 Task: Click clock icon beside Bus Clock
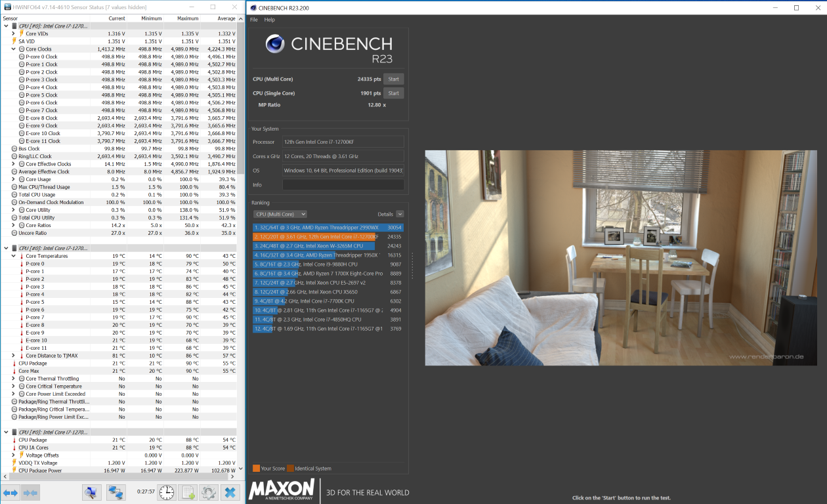[x=14, y=149]
